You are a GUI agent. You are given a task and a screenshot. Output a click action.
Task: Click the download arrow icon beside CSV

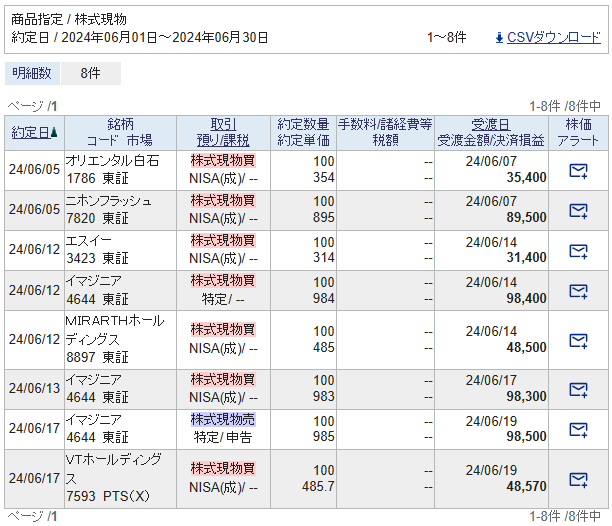pyautogui.click(x=499, y=38)
